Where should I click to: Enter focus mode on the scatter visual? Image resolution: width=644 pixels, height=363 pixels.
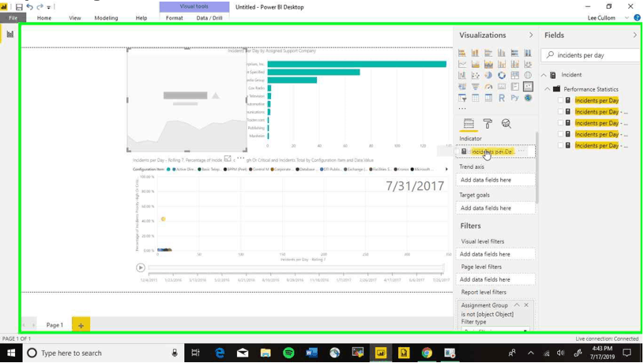(x=228, y=159)
